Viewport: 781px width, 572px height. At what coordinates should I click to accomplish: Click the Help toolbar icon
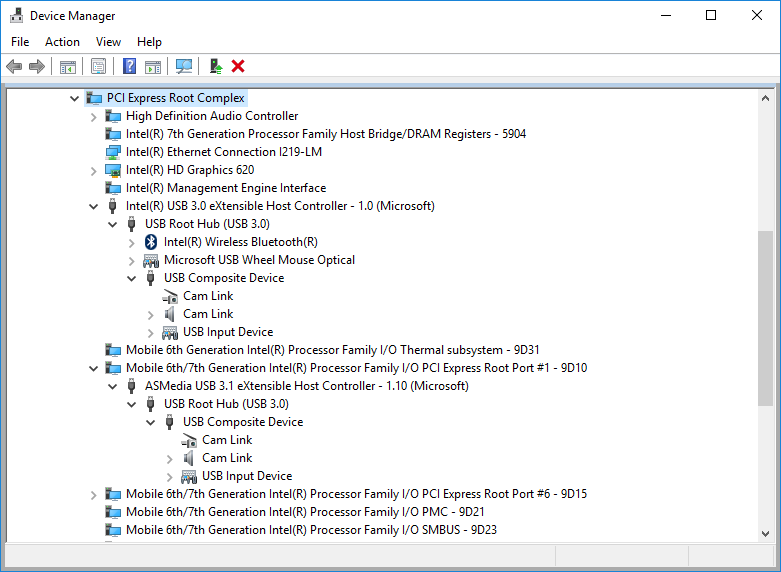[129, 66]
